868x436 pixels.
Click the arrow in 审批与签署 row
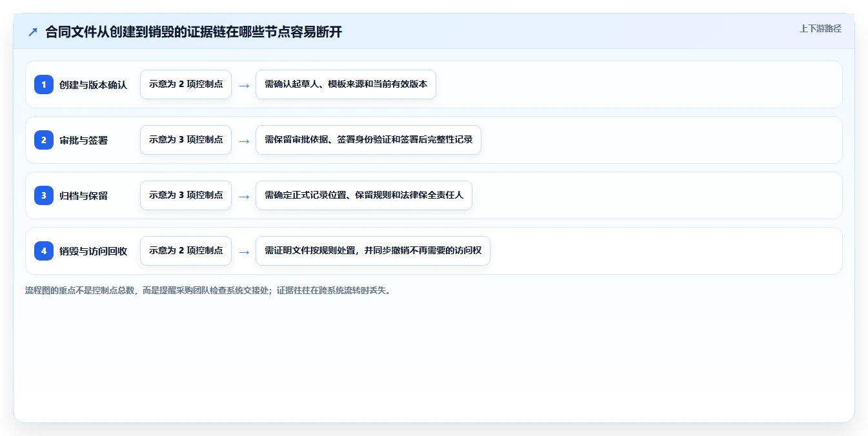pyautogui.click(x=244, y=141)
